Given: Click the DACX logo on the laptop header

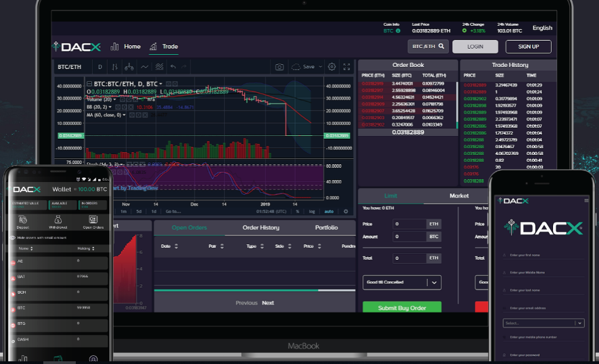Looking at the screenshot, I should coord(76,47).
